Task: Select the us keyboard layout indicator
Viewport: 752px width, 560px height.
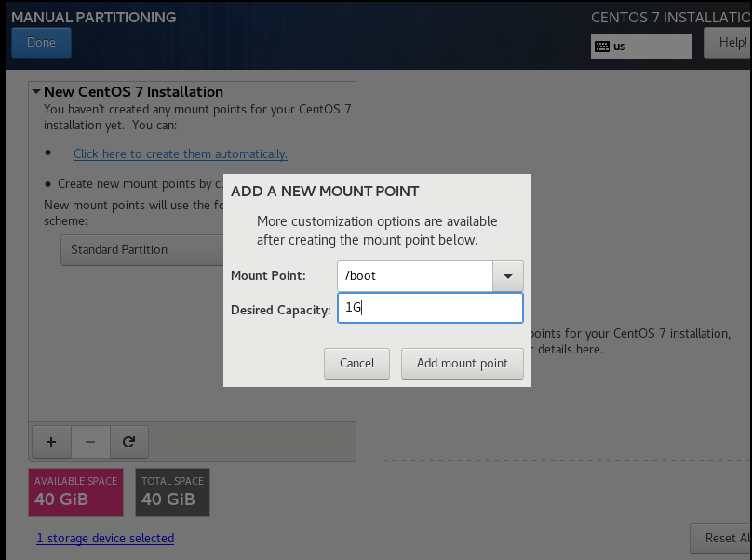Action: click(x=640, y=47)
